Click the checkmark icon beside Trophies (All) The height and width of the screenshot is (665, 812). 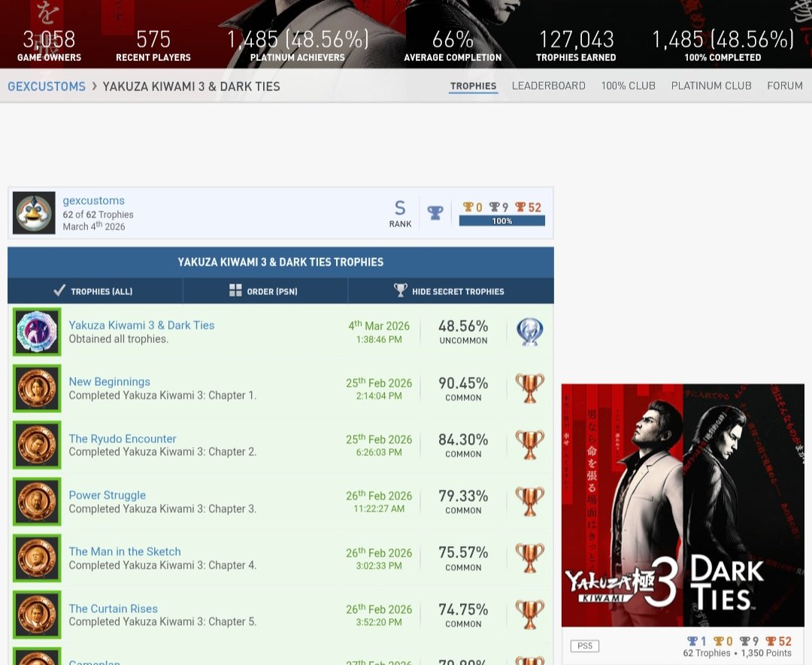coord(59,290)
